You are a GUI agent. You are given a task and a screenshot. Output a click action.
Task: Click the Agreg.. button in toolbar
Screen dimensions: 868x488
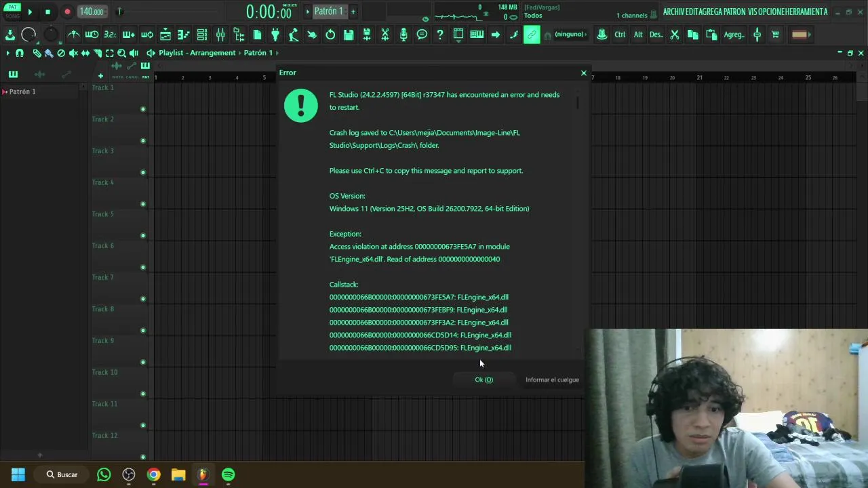click(x=734, y=35)
